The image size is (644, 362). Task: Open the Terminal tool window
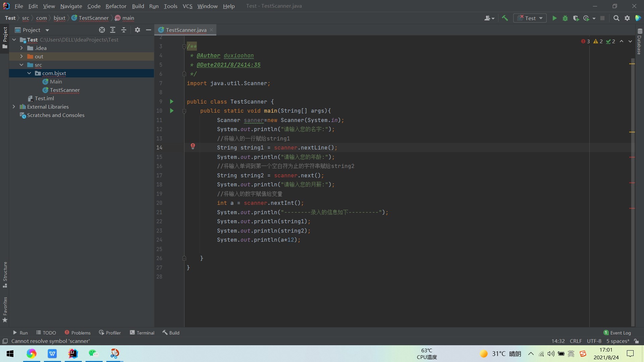[x=142, y=333]
